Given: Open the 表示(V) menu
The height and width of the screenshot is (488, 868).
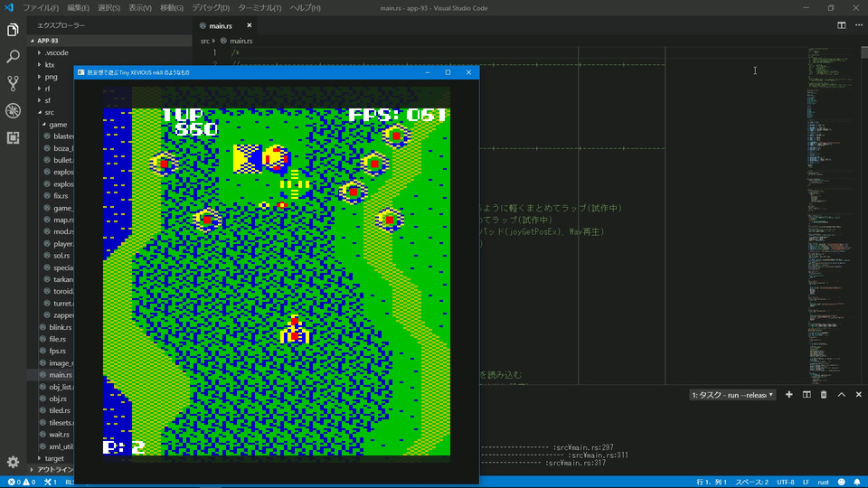Looking at the screenshot, I should [140, 8].
